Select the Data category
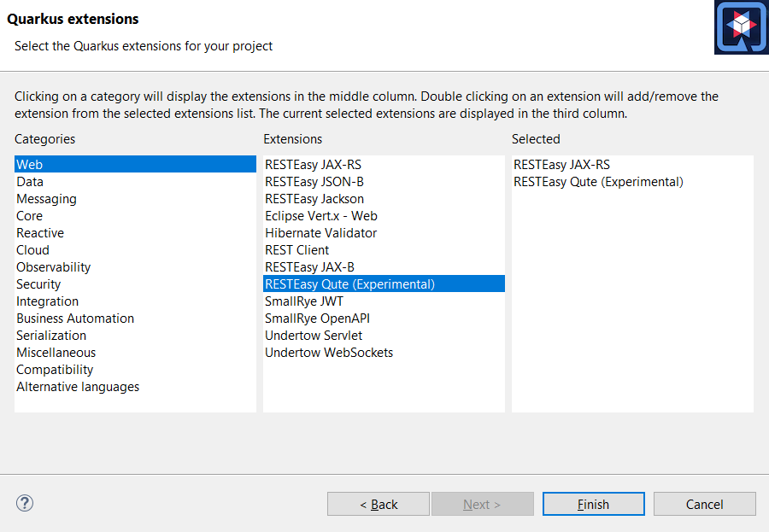The image size is (769, 532). coord(30,182)
